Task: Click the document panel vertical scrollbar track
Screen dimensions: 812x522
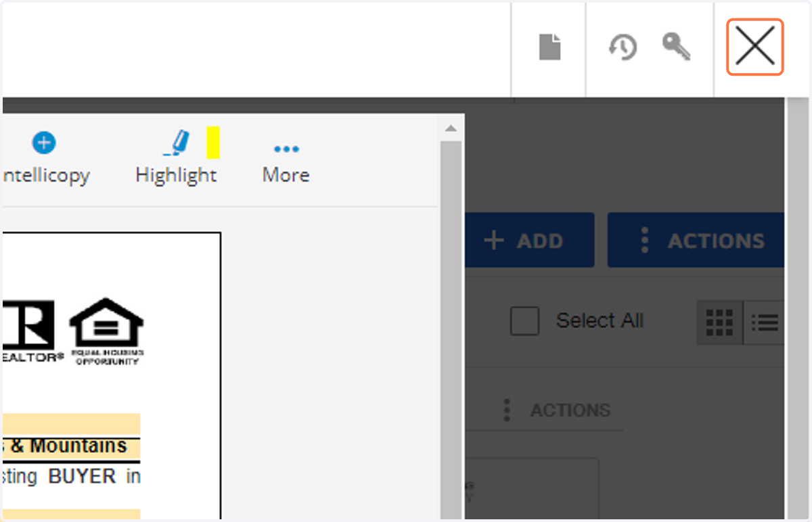Action: click(x=451, y=330)
